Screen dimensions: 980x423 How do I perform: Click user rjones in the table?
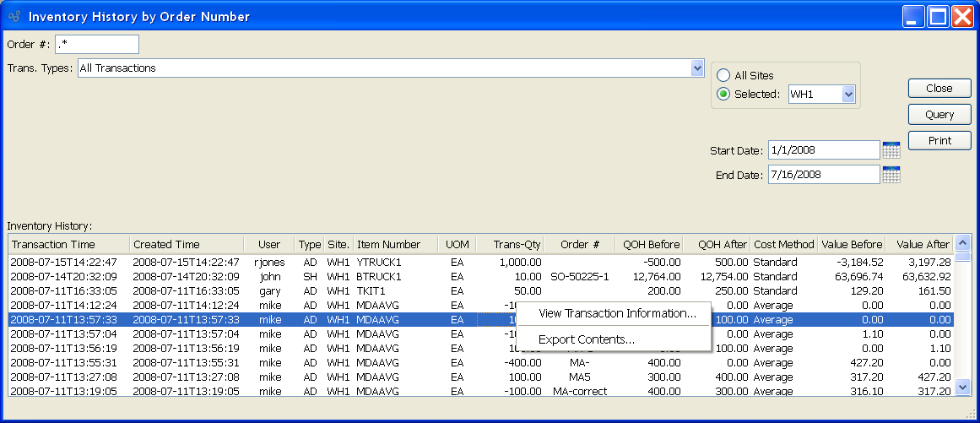click(269, 262)
